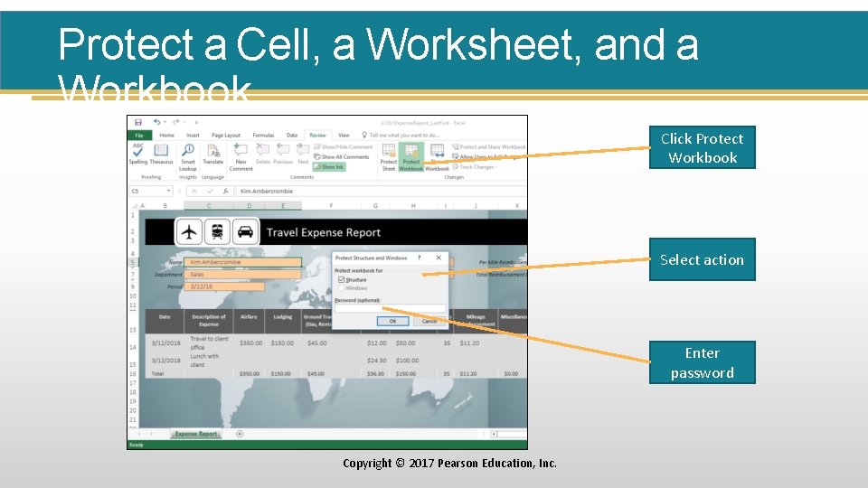This screenshot has height=488, width=868.
Task: Add a new sheet with plus icon
Action: click(240, 434)
